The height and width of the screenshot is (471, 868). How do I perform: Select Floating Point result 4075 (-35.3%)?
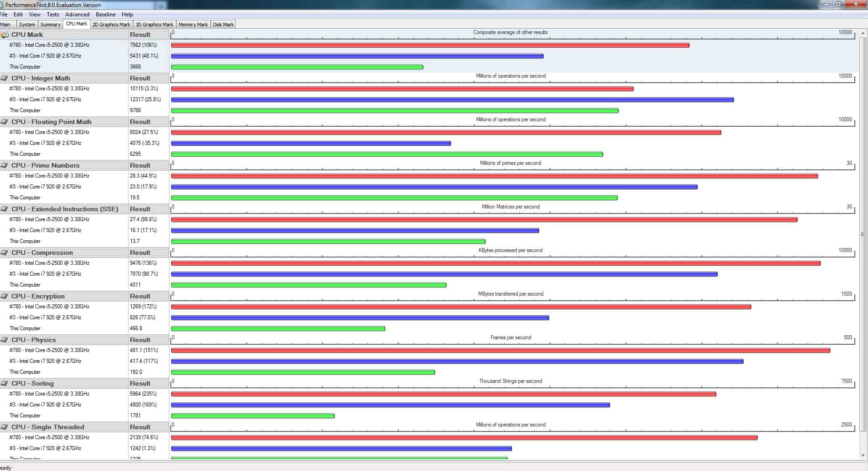pyautogui.click(x=144, y=143)
